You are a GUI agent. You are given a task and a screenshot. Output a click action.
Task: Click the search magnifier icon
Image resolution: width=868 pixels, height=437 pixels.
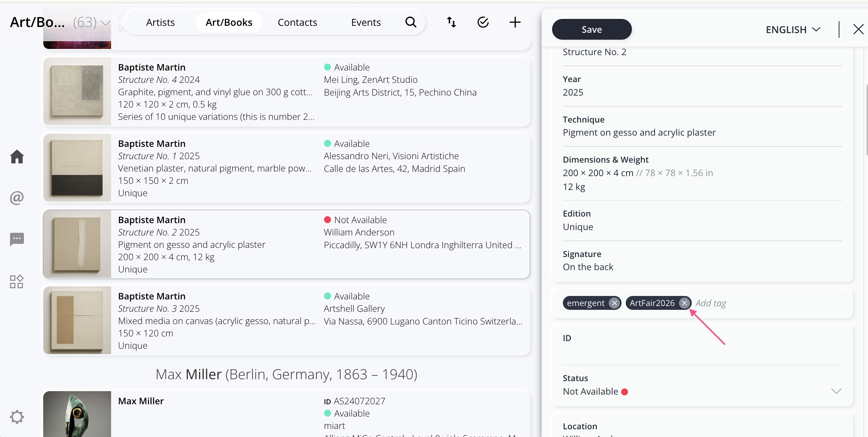[411, 22]
